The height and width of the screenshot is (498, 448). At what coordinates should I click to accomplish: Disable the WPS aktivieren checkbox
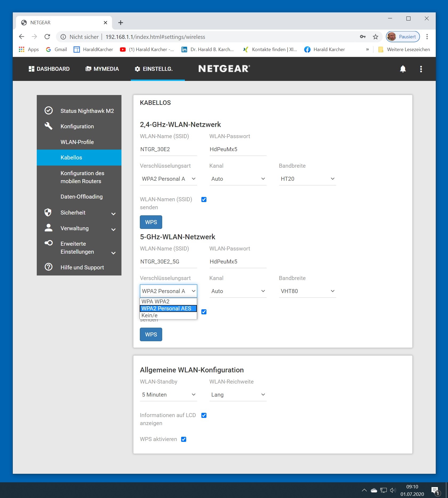coord(184,439)
